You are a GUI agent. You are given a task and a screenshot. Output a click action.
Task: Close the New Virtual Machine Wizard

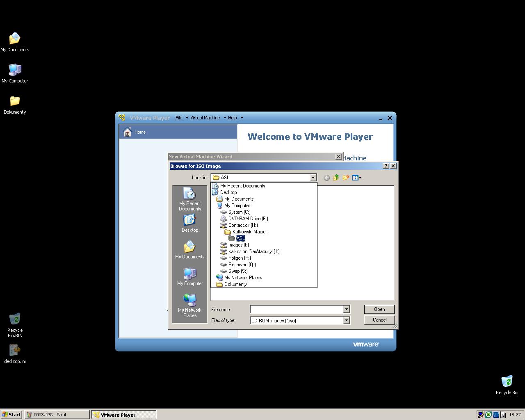pos(339,156)
